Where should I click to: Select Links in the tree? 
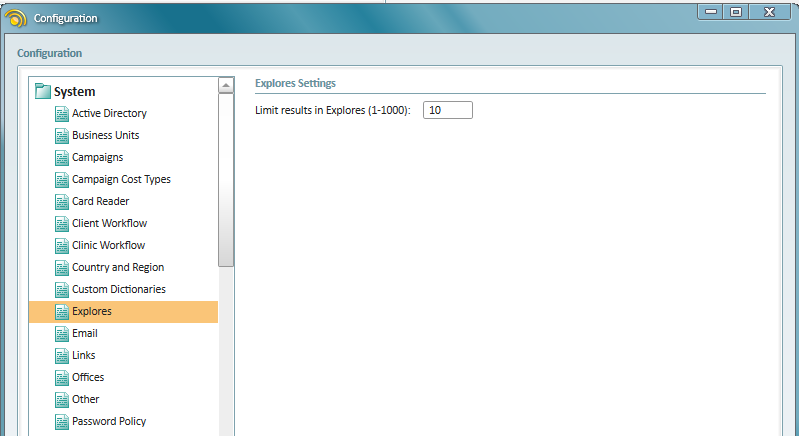pos(84,355)
